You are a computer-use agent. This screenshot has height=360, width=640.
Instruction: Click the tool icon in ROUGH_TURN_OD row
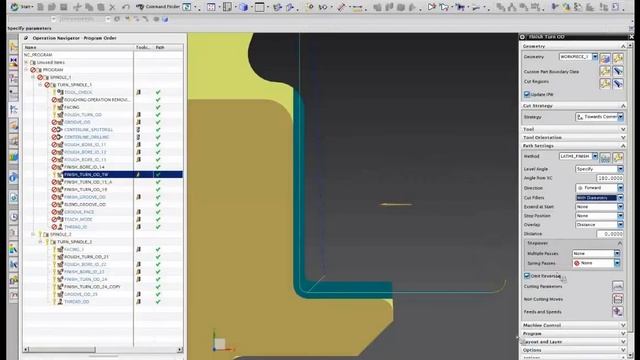coord(138,115)
